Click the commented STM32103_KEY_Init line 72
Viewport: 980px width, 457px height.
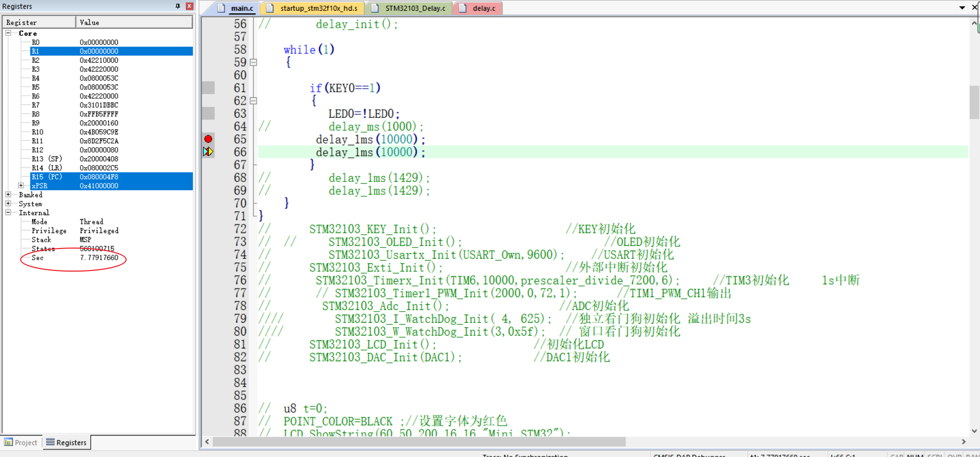pyautogui.click(x=372, y=229)
